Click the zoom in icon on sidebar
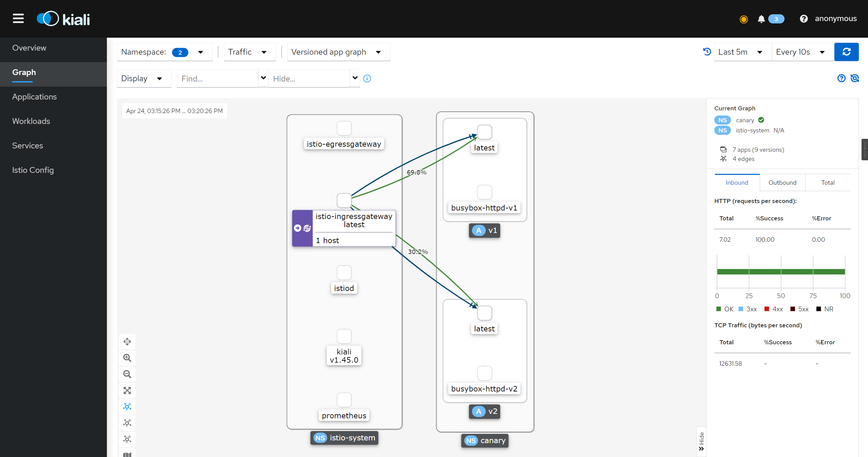868x457 pixels. point(128,357)
